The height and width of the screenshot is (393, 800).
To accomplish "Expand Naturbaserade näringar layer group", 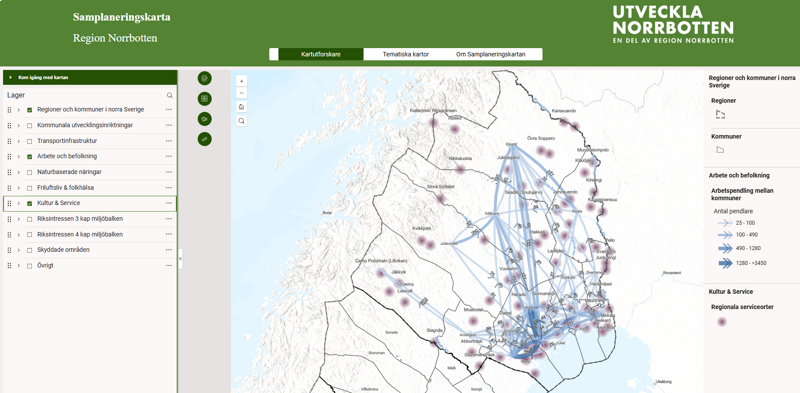I will click(19, 172).
